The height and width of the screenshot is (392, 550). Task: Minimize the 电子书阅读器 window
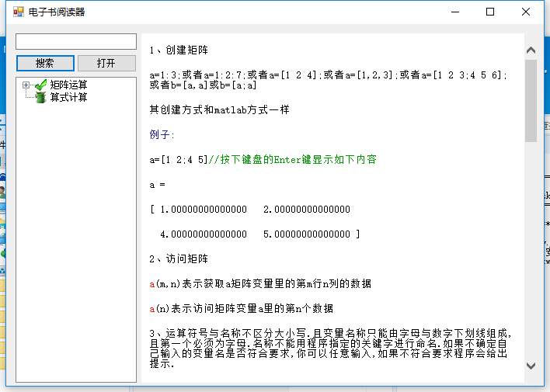[455, 12]
